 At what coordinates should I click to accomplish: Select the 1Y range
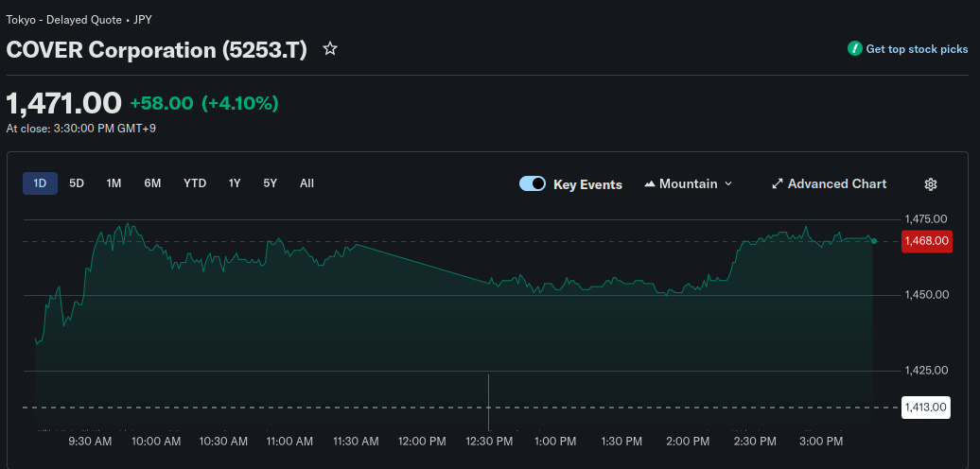click(235, 183)
